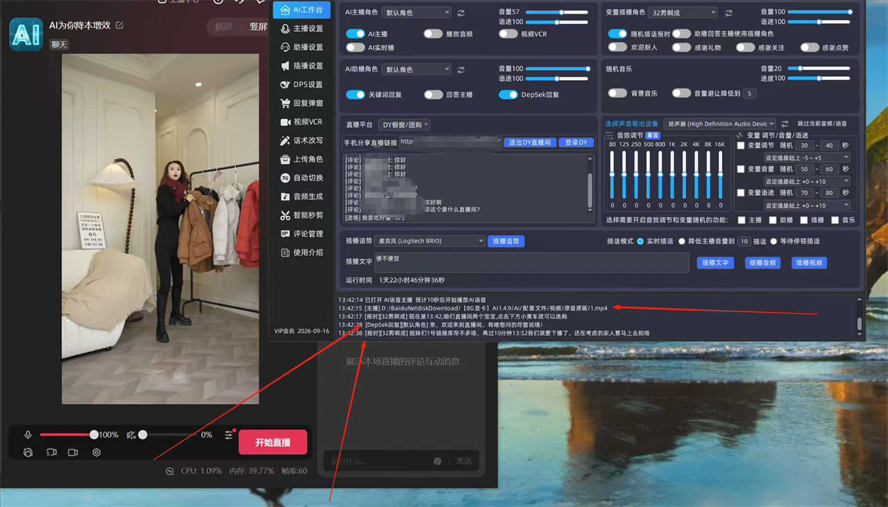Viewport: 888px width, 507px height.
Task: Click the 智能秒剪 scissors icon
Action: (285, 215)
